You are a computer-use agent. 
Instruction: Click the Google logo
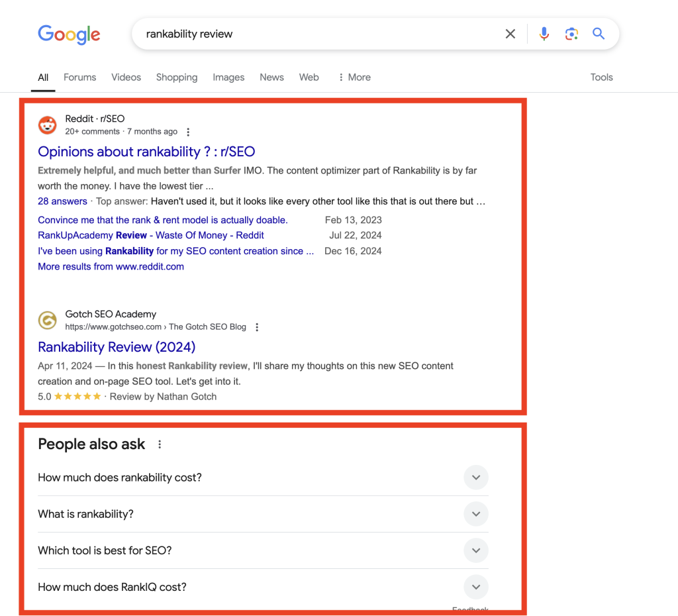(69, 34)
